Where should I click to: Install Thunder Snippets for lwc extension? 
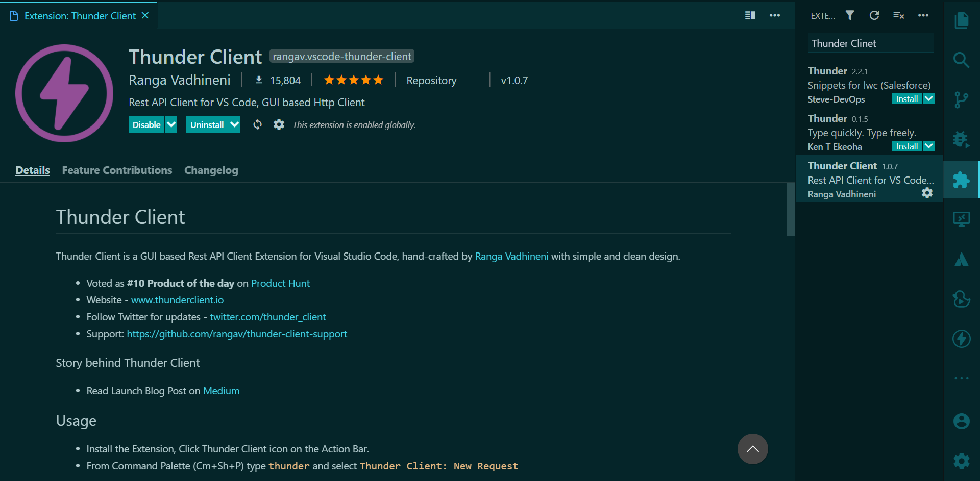(907, 98)
